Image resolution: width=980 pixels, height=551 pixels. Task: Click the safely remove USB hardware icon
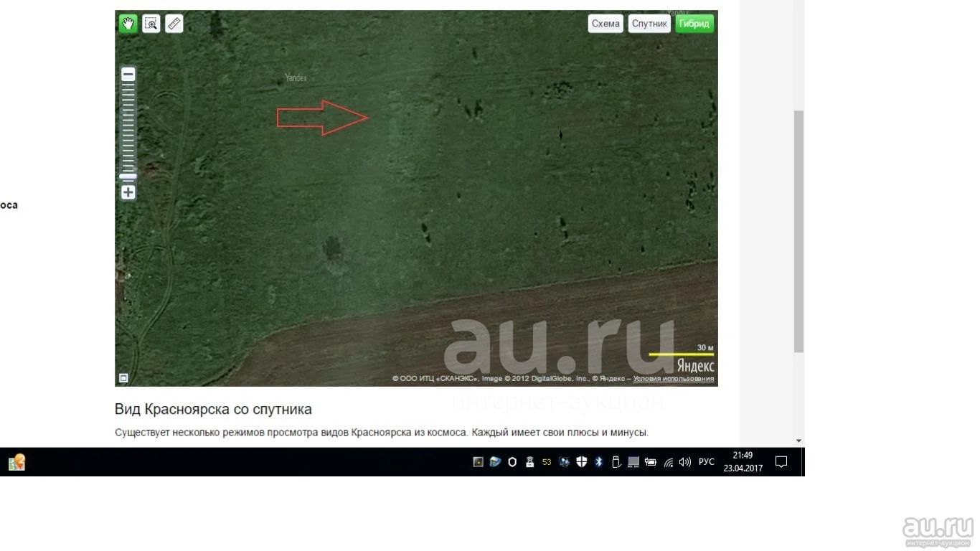coord(616,462)
